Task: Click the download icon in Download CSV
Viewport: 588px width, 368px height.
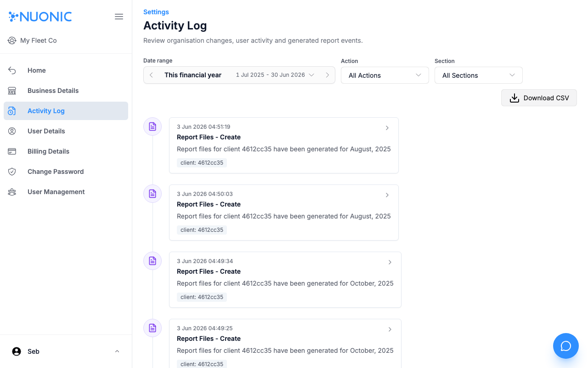Action: click(514, 98)
